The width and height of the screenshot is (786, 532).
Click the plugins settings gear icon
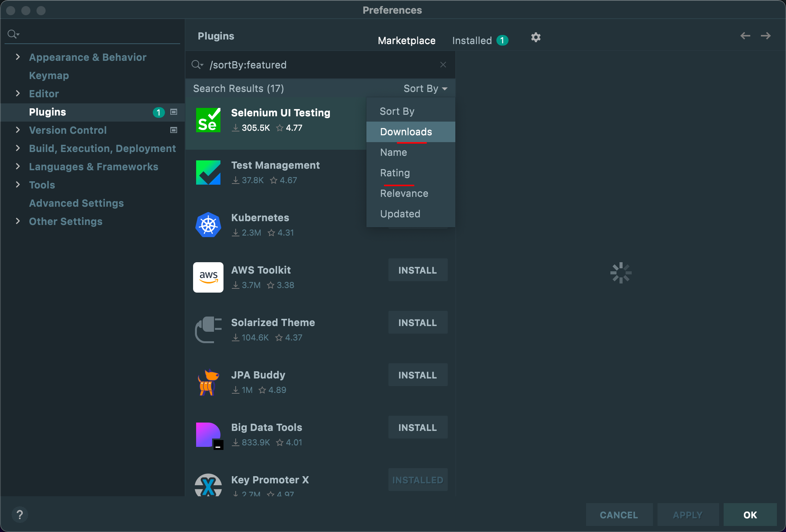click(x=536, y=37)
